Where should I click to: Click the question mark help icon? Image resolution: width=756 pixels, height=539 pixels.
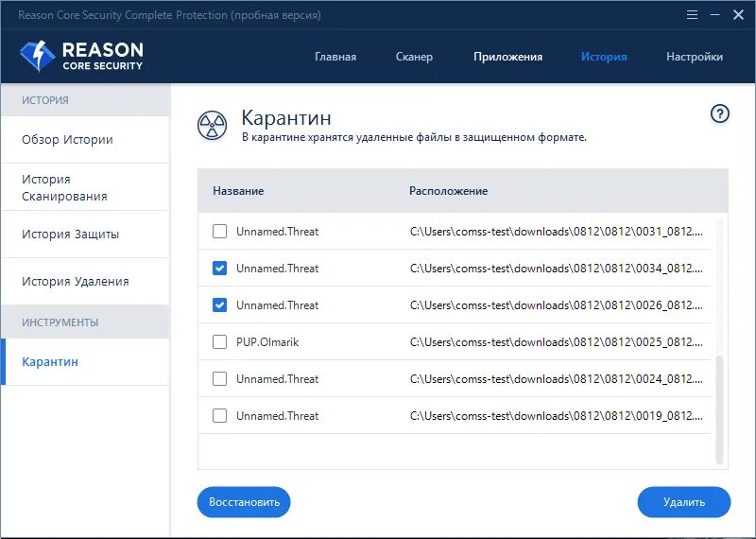click(x=720, y=113)
